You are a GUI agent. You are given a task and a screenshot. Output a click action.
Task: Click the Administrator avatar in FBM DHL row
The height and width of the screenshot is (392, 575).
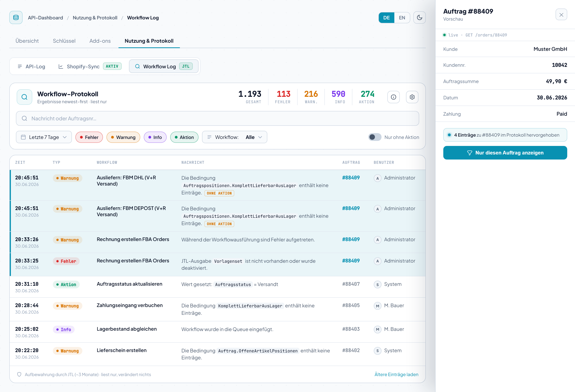pos(377,178)
